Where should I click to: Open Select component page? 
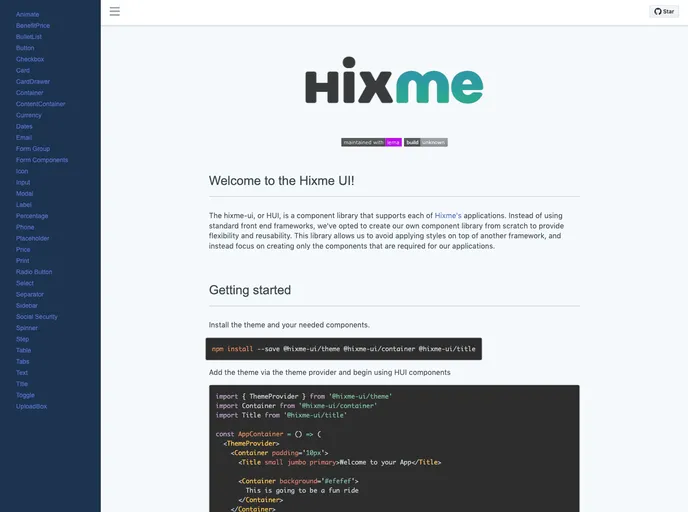25,283
